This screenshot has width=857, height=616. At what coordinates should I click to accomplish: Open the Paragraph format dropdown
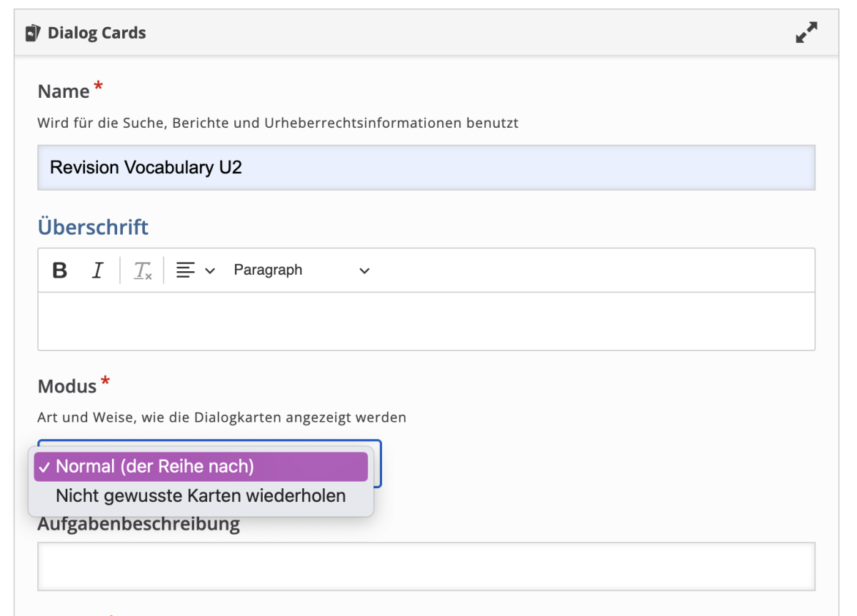click(x=301, y=271)
